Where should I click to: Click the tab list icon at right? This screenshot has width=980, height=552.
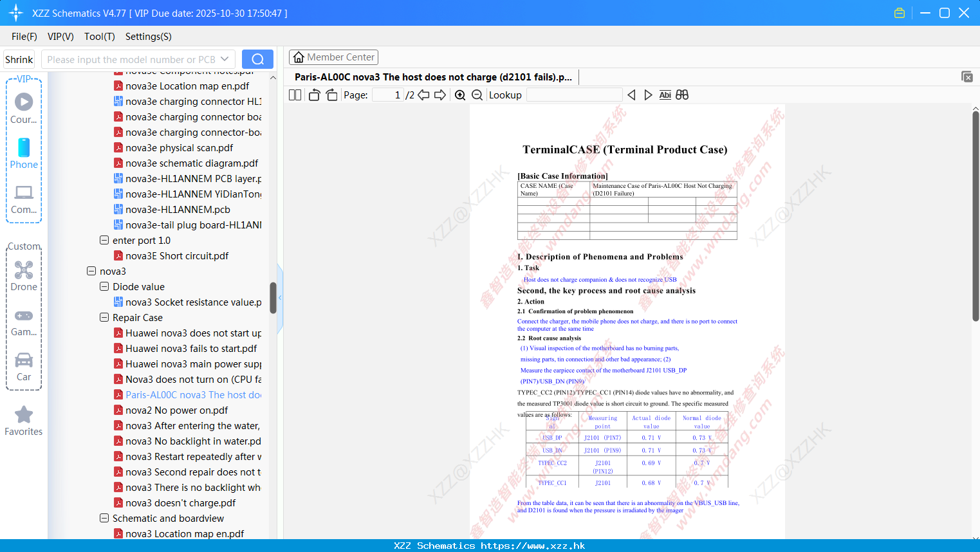(967, 77)
